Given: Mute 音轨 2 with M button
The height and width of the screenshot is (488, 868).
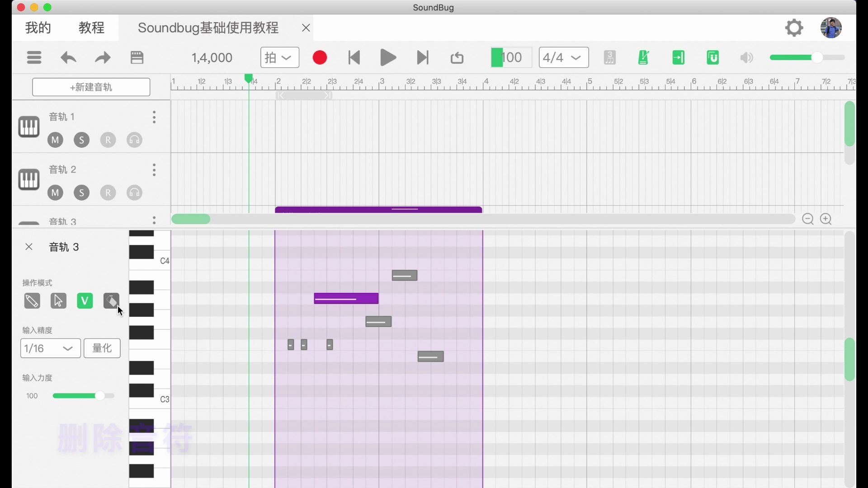Looking at the screenshot, I should (55, 193).
